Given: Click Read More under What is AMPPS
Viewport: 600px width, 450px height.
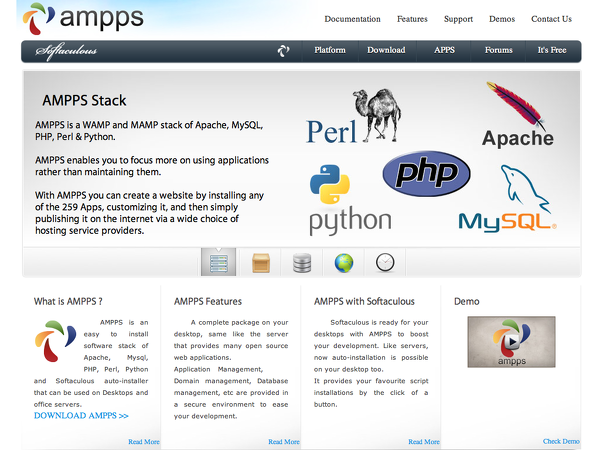Looking at the screenshot, I should tap(144, 442).
